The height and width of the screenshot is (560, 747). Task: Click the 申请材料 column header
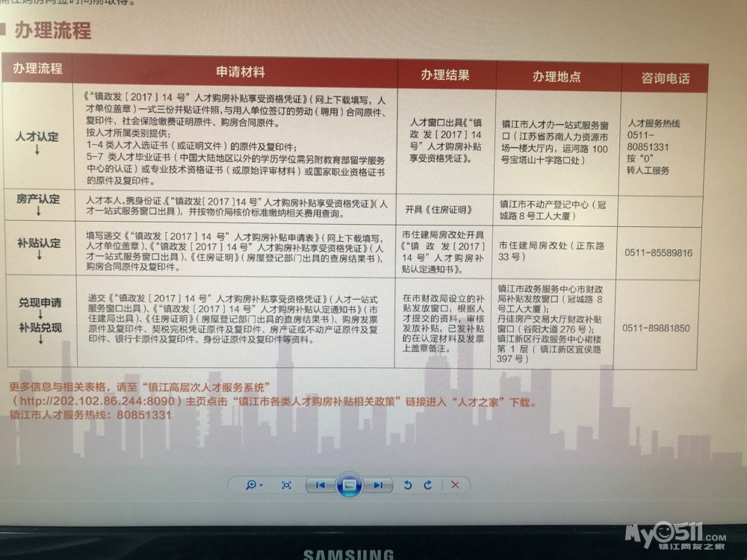[241, 72]
